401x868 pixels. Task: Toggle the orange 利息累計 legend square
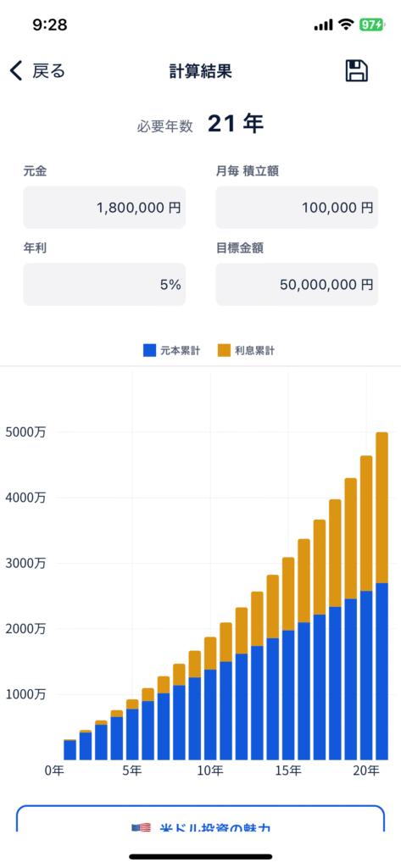click(224, 350)
